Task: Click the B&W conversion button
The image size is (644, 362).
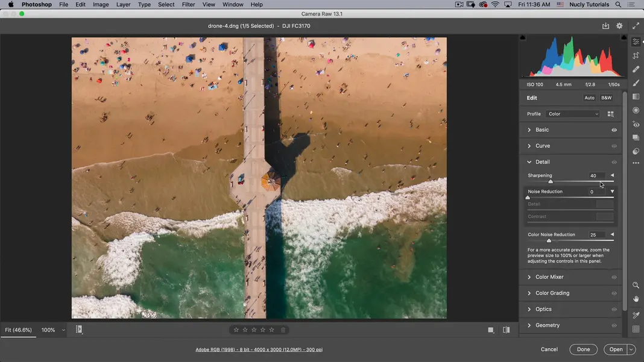Action: coord(606,98)
